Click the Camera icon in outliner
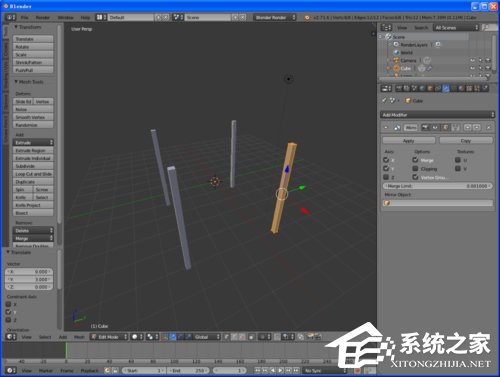The width and height of the screenshot is (500, 377). pos(396,60)
